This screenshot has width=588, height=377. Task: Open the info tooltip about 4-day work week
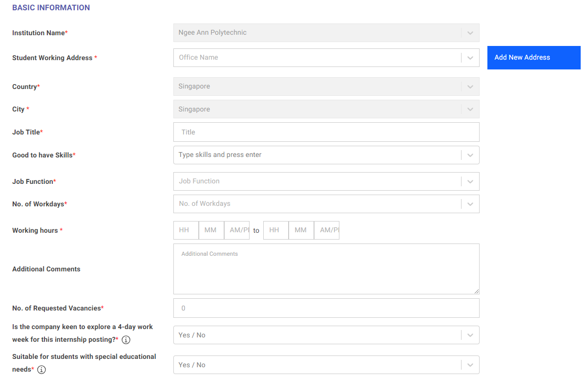(126, 339)
